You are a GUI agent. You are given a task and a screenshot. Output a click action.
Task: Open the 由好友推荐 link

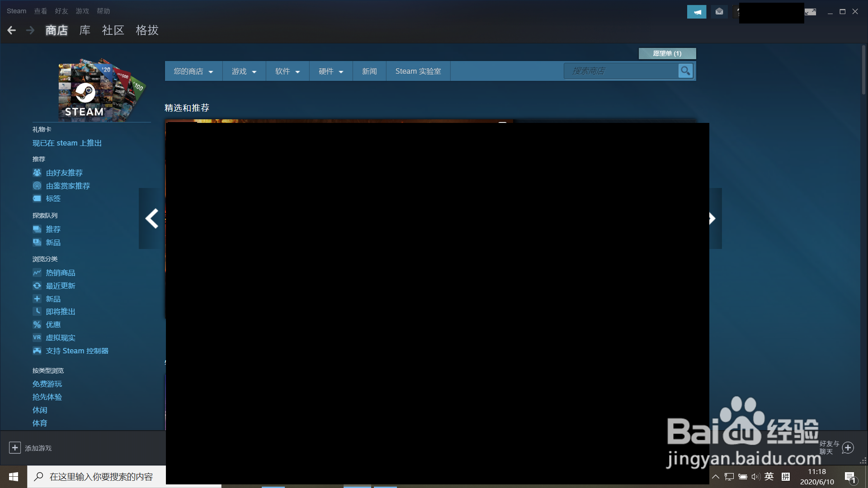click(64, 173)
